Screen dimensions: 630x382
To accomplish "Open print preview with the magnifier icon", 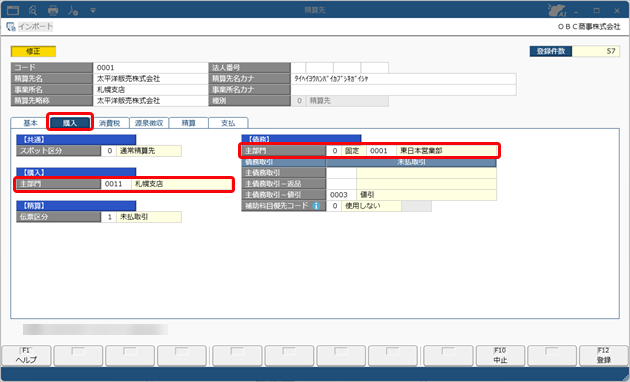I will 33,10.
